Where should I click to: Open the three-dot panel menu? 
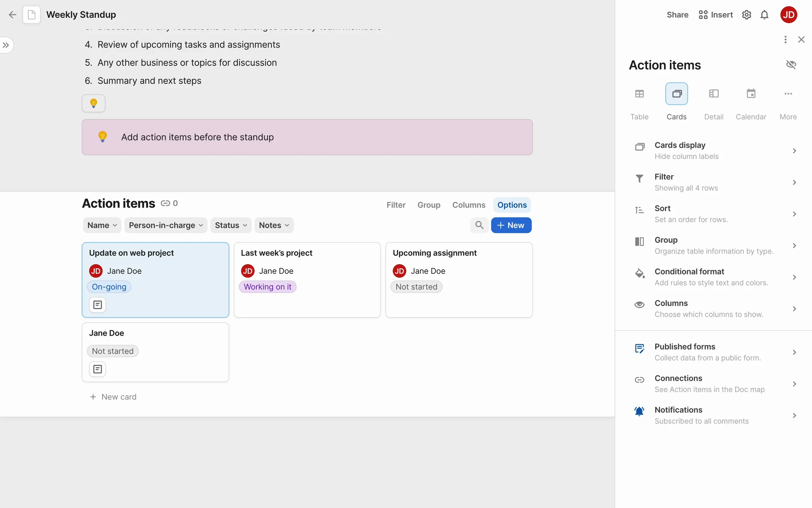pos(785,39)
